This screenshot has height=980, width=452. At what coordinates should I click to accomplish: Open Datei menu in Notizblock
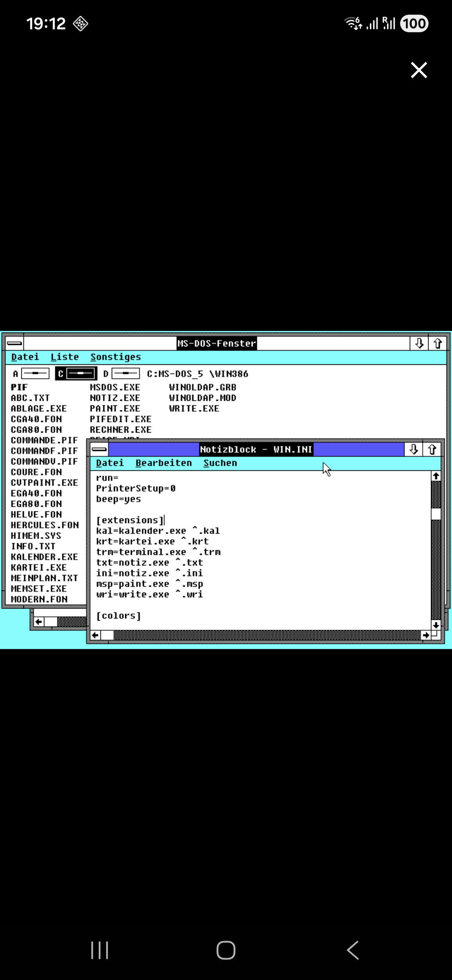(110, 463)
